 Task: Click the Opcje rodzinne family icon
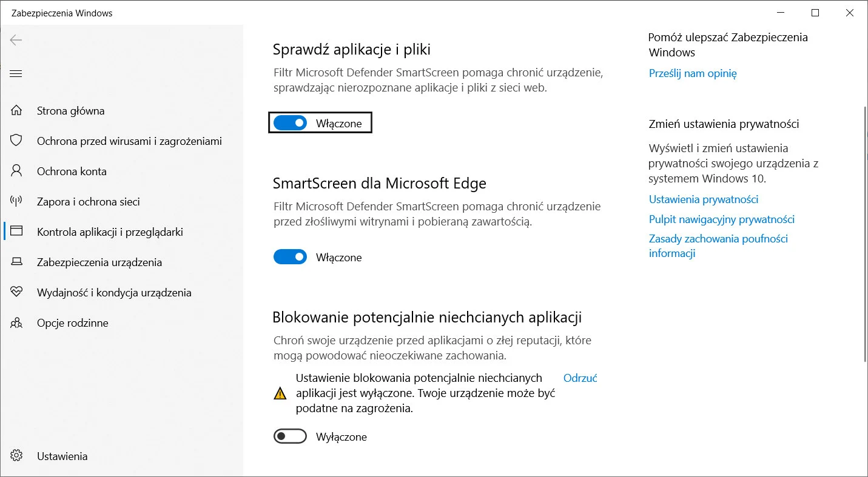click(16, 322)
